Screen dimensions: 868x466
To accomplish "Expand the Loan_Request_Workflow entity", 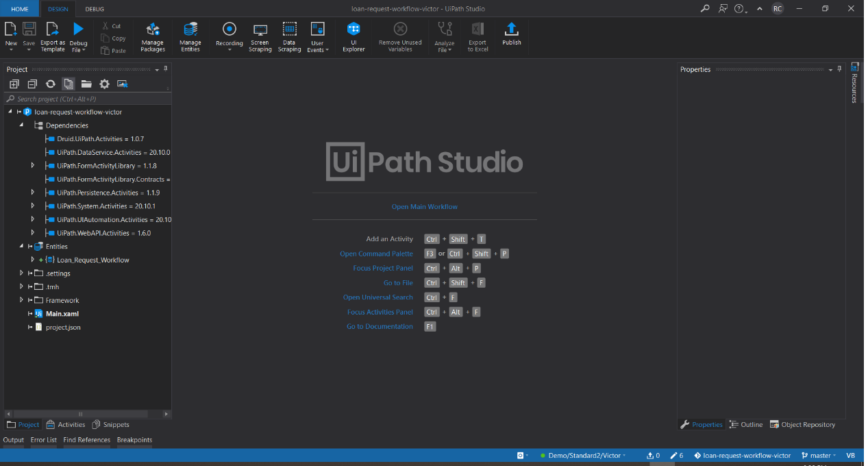I will click(x=33, y=260).
